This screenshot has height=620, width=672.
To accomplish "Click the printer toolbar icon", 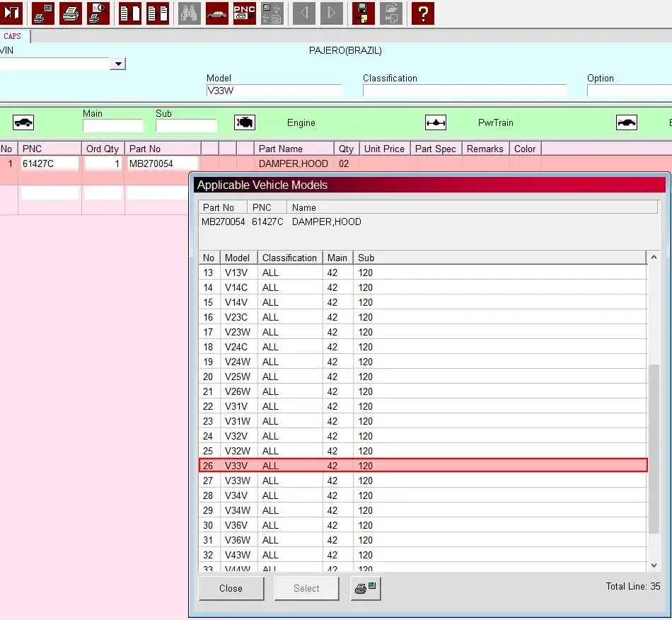I will pos(71,13).
